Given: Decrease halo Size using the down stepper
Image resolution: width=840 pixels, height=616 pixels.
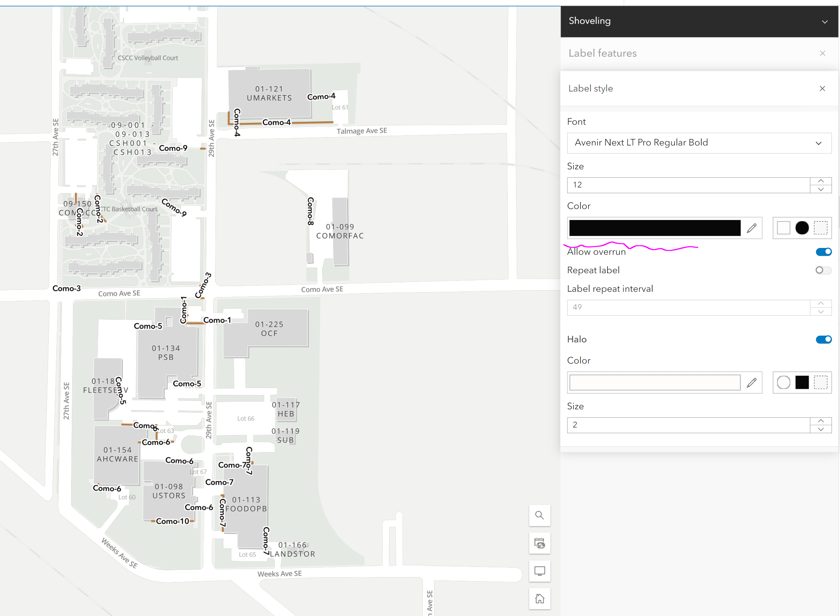Looking at the screenshot, I should pos(821,430).
